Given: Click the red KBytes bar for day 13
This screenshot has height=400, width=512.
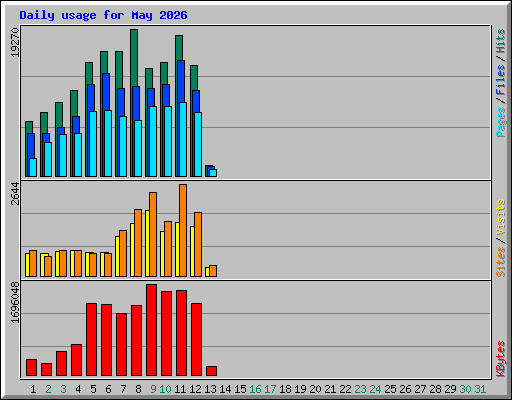Looking at the screenshot, I should pyautogui.click(x=211, y=371).
